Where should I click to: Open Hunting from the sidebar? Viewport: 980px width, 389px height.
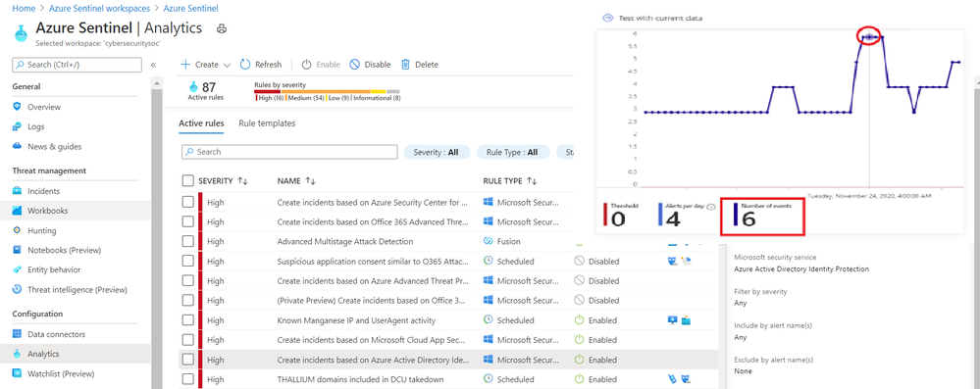41,230
